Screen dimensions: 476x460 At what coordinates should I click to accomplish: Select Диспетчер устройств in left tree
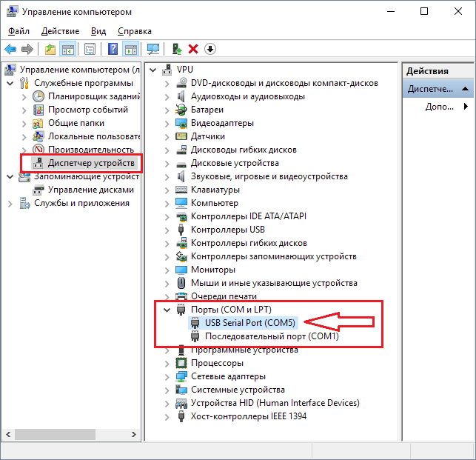(91, 163)
